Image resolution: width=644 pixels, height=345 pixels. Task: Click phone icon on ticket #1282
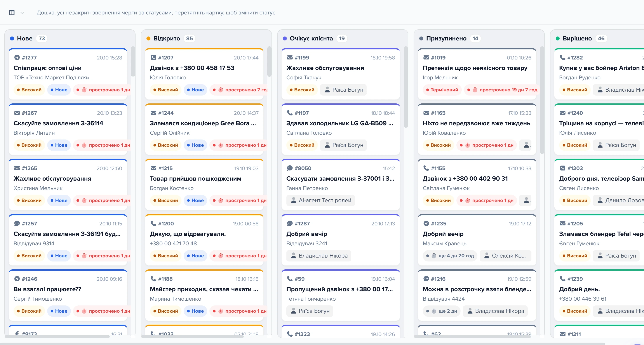[562, 57]
